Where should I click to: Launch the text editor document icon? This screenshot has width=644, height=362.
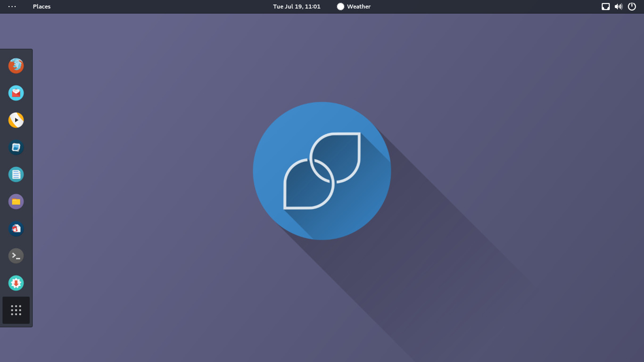(16, 174)
